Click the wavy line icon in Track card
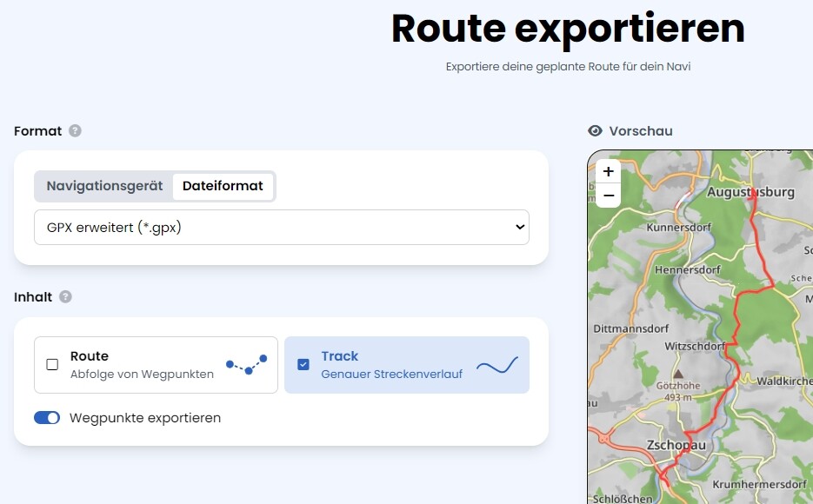 tap(496, 365)
